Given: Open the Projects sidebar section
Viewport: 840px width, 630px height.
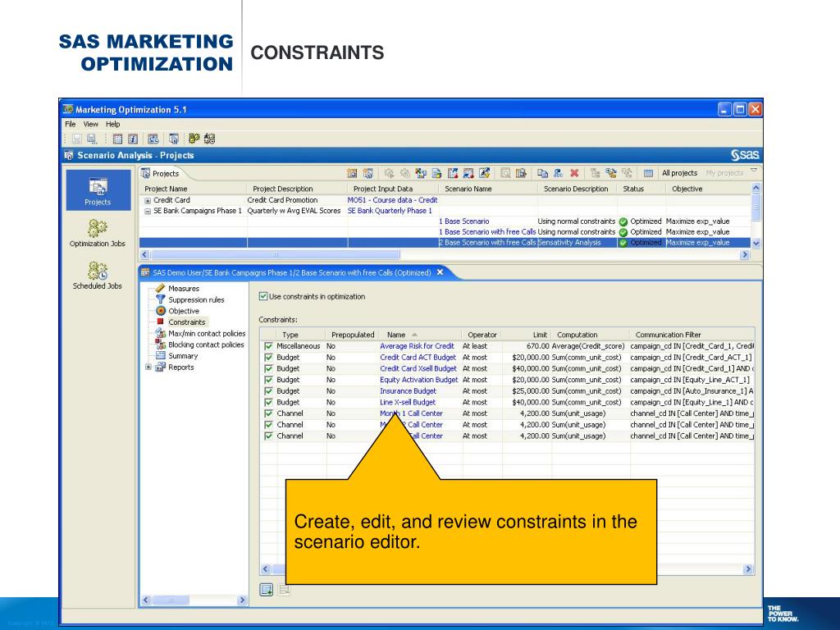Looking at the screenshot, I should (98, 190).
